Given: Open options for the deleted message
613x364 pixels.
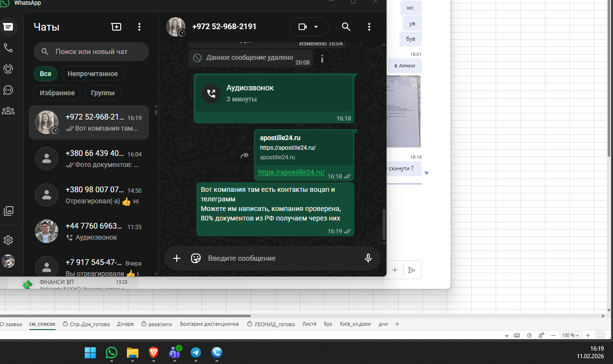Looking at the screenshot, I should (322, 59).
